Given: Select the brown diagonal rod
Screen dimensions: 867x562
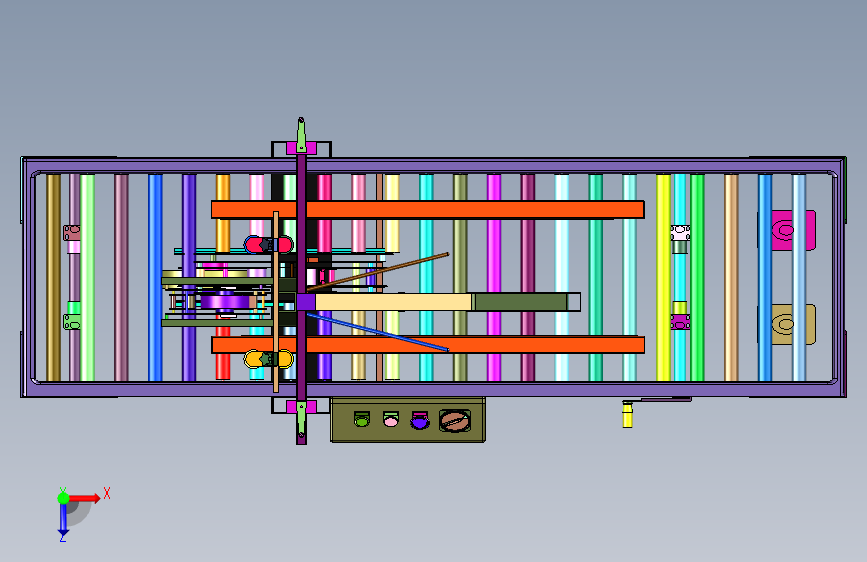Looking at the screenshot, I should pyautogui.click(x=378, y=272).
